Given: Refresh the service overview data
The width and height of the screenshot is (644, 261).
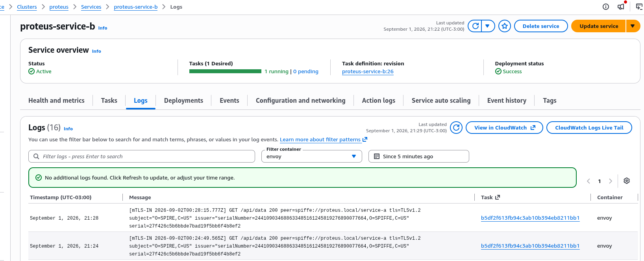Looking at the screenshot, I should [475, 26].
